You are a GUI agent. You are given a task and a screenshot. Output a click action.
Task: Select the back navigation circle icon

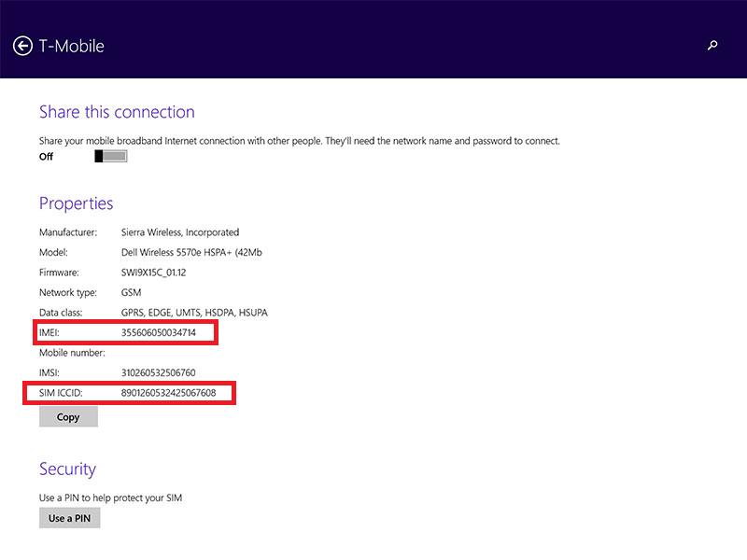[x=22, y=45]
